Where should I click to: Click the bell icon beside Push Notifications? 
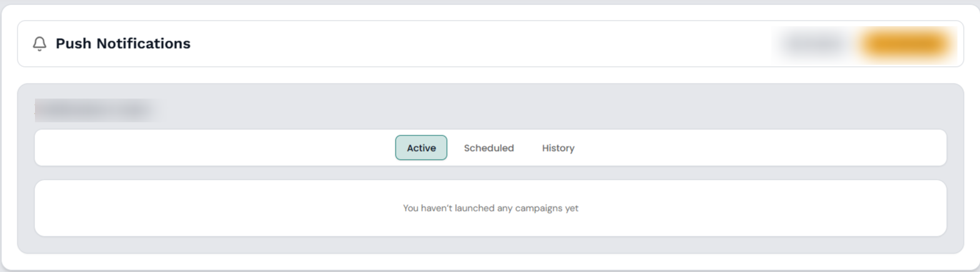[39, 44]
